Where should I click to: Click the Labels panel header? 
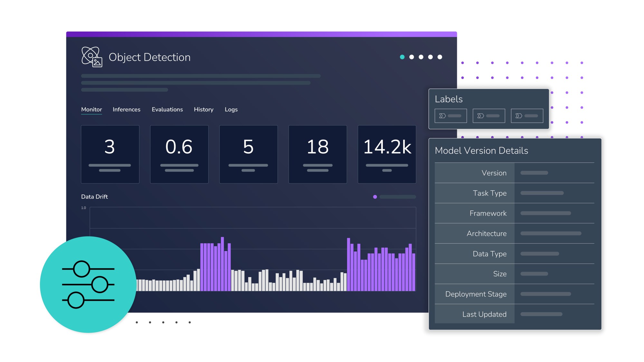tap(449, 99)
